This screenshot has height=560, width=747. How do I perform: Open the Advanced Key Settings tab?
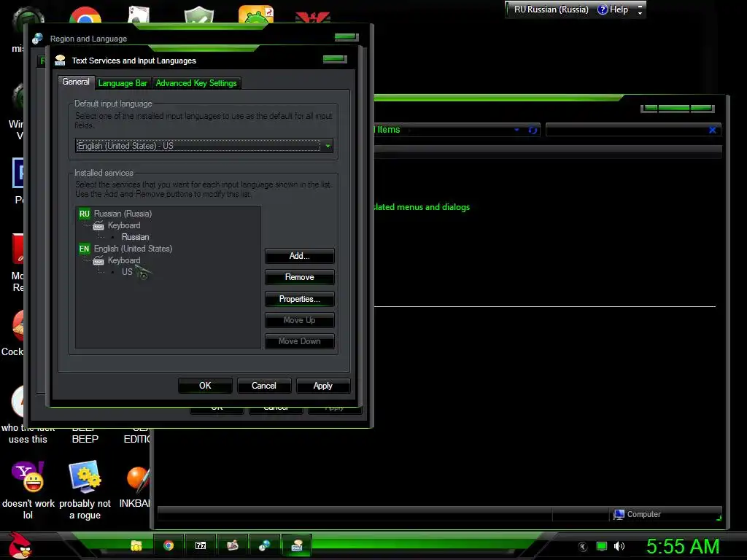(196, 83)
